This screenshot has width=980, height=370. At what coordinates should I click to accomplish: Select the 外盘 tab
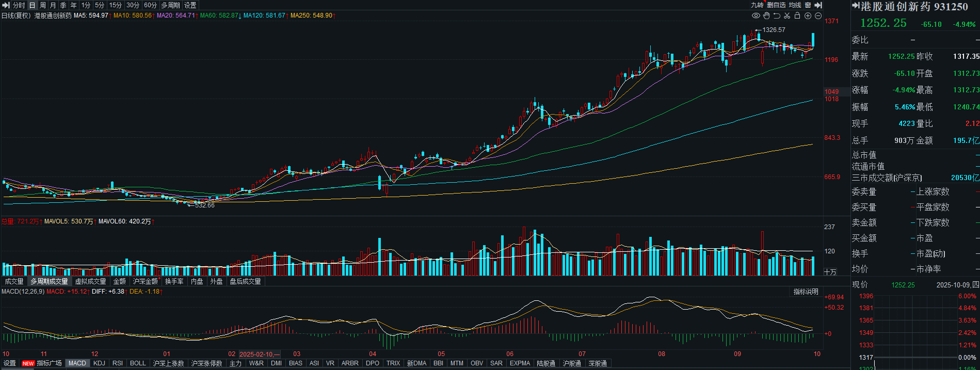coord(216,281)
